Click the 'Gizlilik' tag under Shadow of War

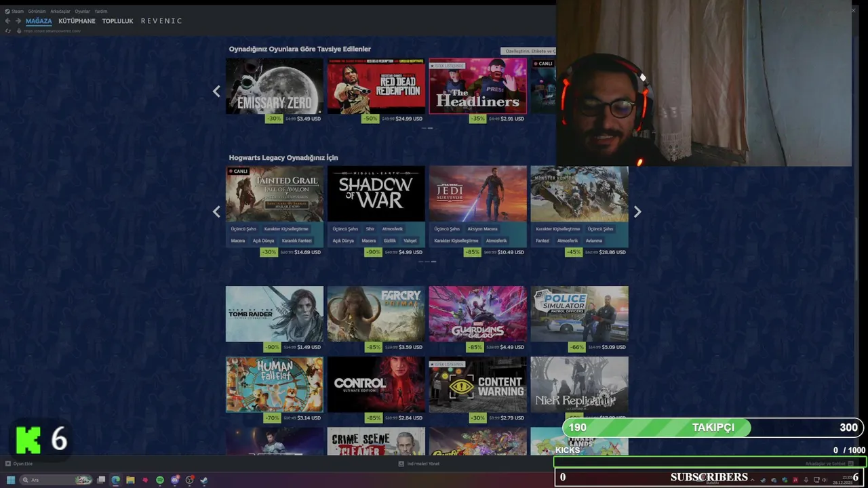tap(389, 241)
